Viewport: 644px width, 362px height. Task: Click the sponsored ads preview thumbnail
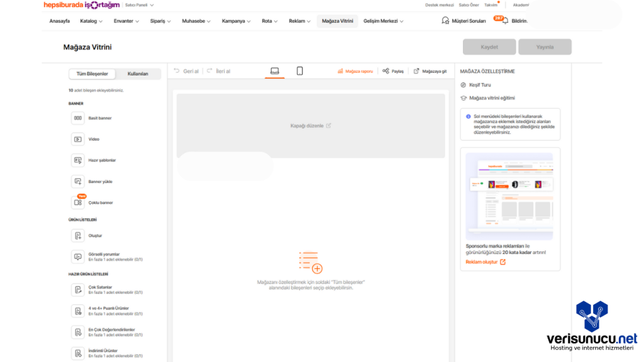[509, 196]
